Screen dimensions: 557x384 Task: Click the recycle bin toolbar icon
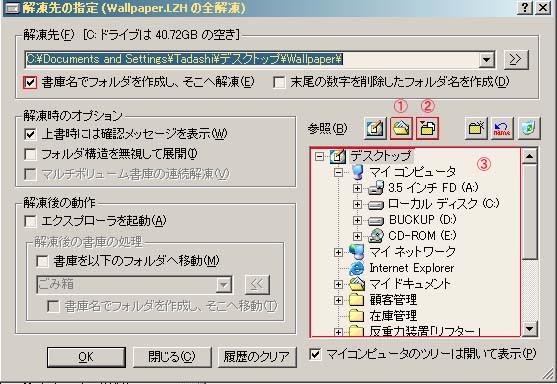[529, 128]
